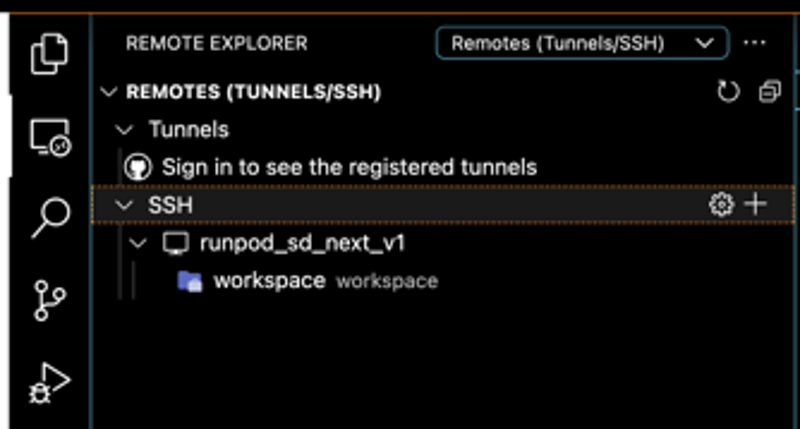Collapse all remotes tree items

pyautogui.click(x=770, y=92)
